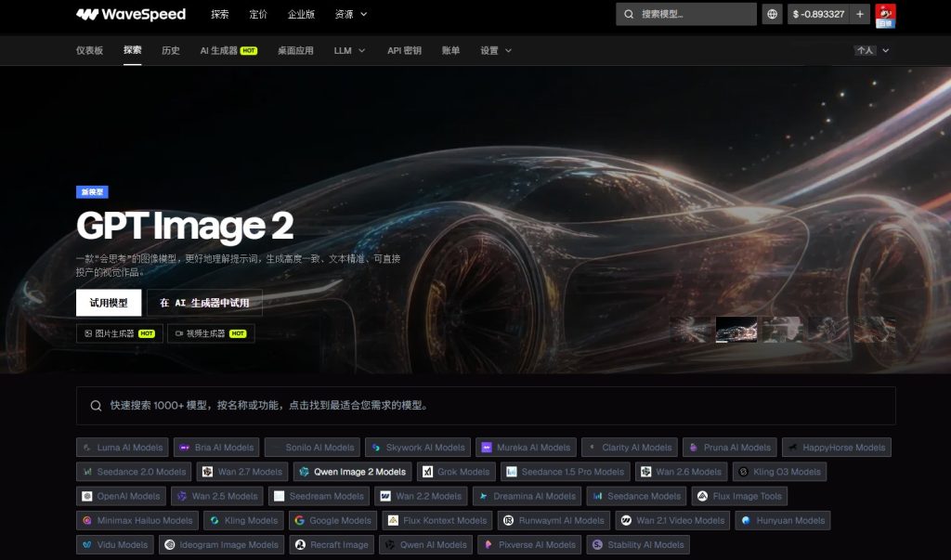
Task: Select the Google Models tag
Action: point(332,520)
